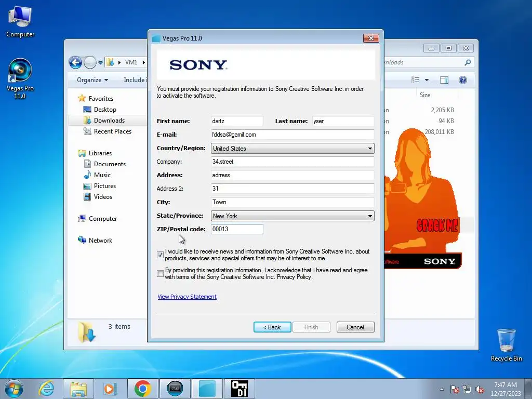Show hidden tray icons arrow
The height and width of the screenshot is (399, 532).
(442, 389)
